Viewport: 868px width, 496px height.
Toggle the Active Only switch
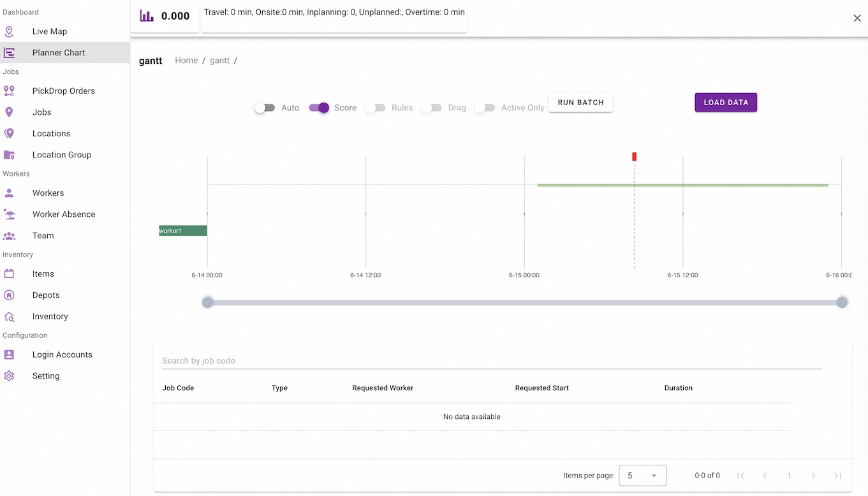pyautogui.click(x=485, y=108)
